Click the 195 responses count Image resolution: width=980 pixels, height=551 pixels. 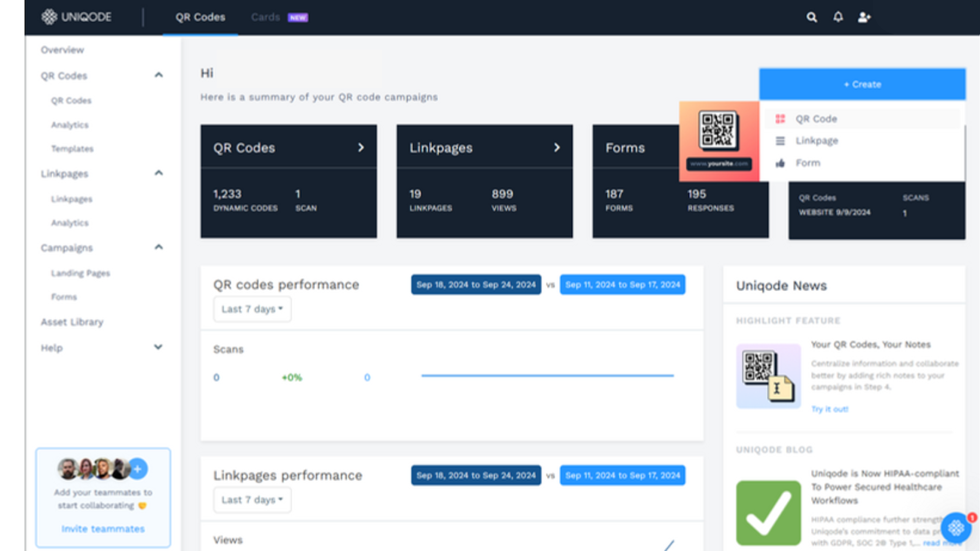pyautogui.click(x=697, y=194)
